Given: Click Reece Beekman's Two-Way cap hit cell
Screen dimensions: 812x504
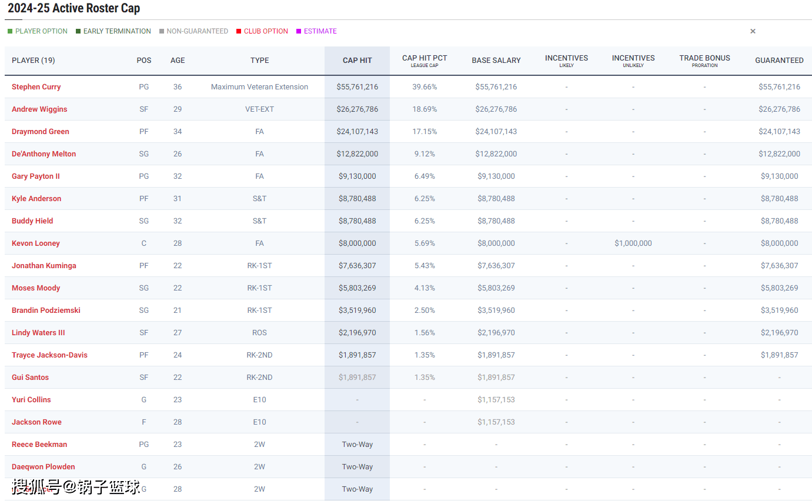Looking at the screenshot, I should pyautogui.click(x=357, y=444).
